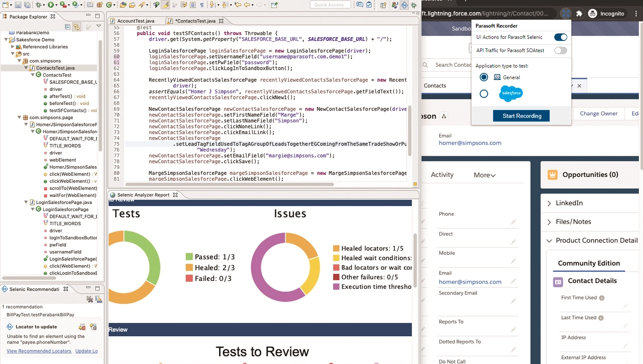This screenshot has width=643, height=364.
Task: Click the Update Locator link in recommendation
Action: (x=87, y=351)
